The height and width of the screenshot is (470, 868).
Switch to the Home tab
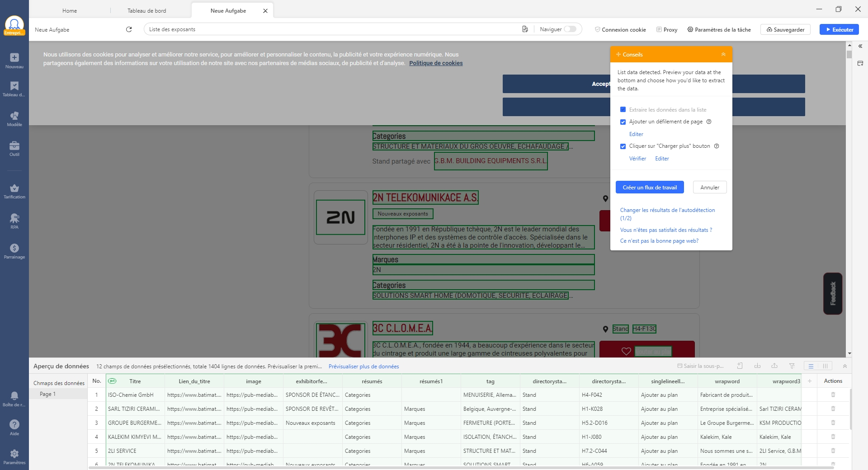(70, 10)
